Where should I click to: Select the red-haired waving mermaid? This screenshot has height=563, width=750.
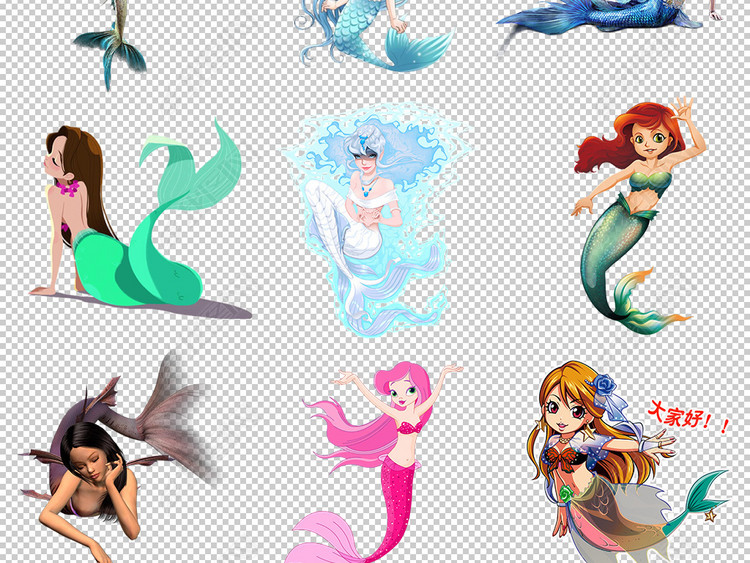640,215
